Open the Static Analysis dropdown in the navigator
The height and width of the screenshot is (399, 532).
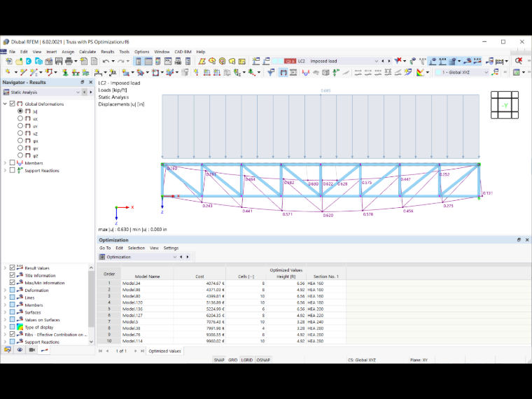(78, 92)
